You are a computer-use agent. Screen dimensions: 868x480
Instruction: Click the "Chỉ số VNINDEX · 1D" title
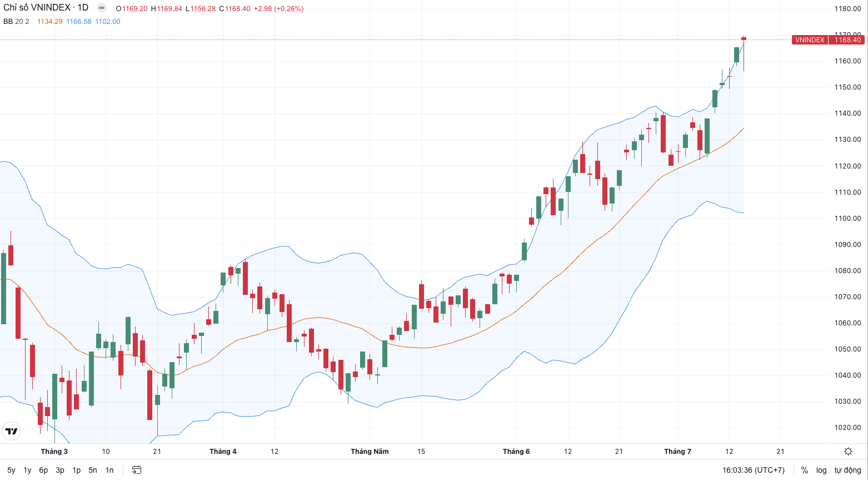click(46, 8)
